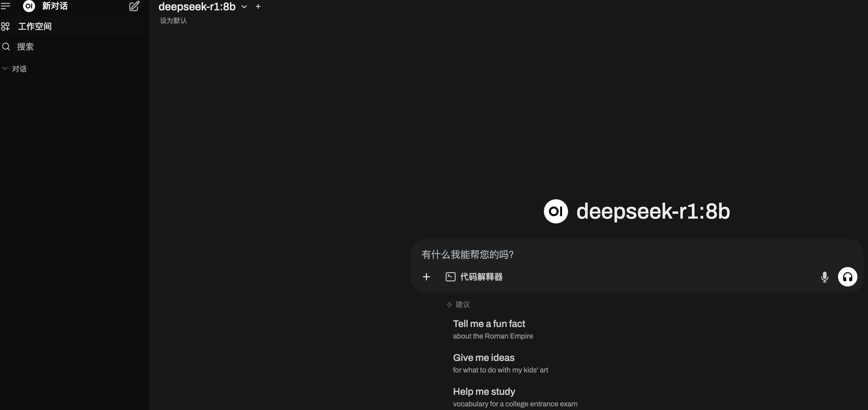Start a voice call with the headphone button
868x410 pixels.
[x=847, y=277]
